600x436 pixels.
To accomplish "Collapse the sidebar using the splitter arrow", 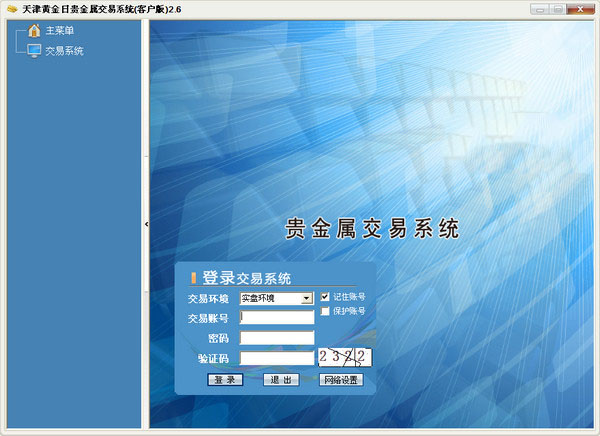I will pos(146,224).
